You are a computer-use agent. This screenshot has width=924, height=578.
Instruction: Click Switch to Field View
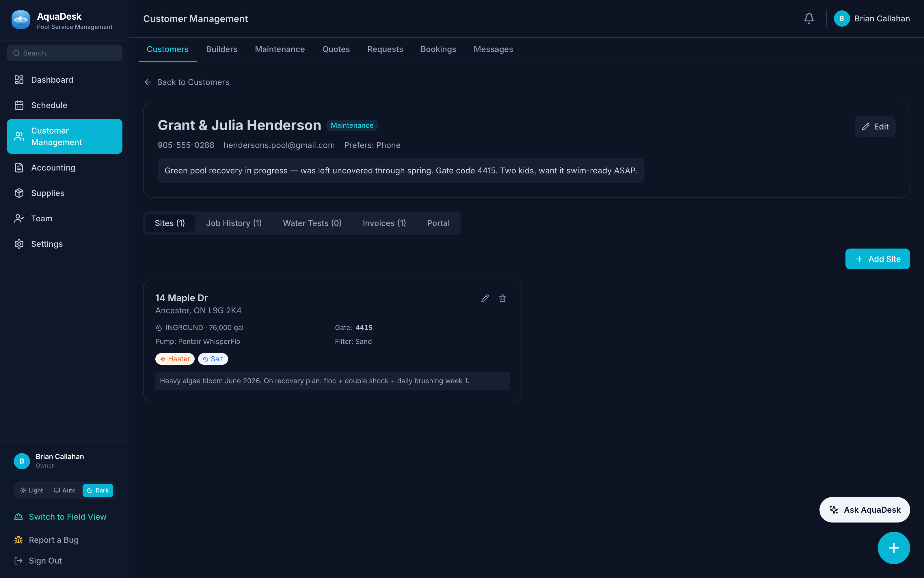click(x=60, y=517)
